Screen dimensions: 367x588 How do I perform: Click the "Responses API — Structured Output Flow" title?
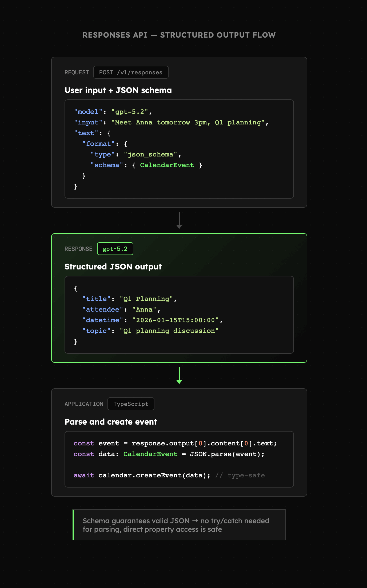[x=179, y=35]
